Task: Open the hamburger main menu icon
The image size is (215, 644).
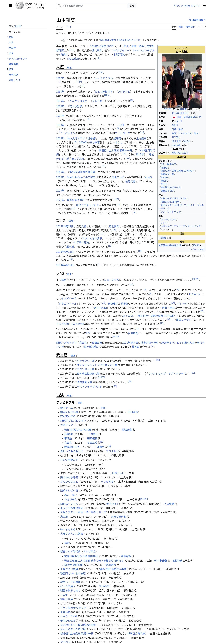Action: tap(10, 6)
